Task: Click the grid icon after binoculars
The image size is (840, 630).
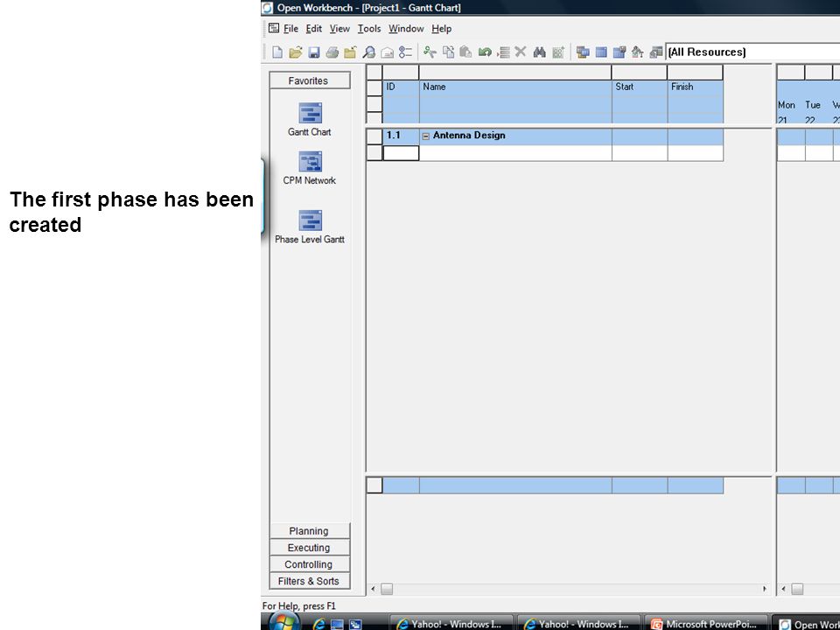Action: coord(558,52)
